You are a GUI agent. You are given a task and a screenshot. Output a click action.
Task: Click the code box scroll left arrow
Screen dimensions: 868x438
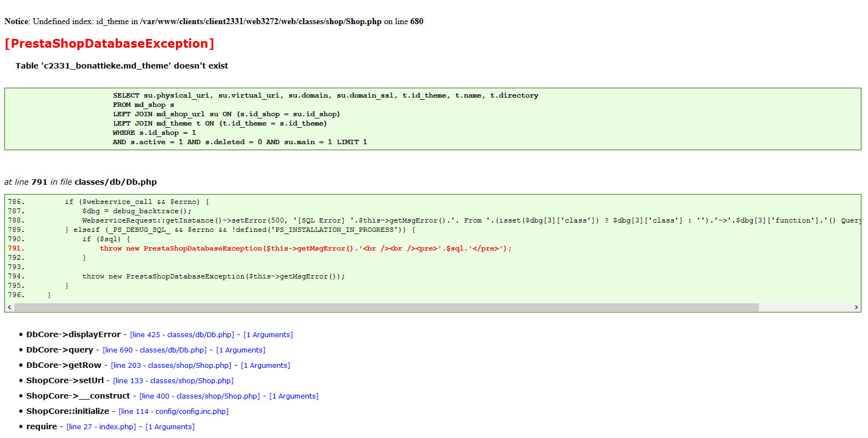click(9, 308)
